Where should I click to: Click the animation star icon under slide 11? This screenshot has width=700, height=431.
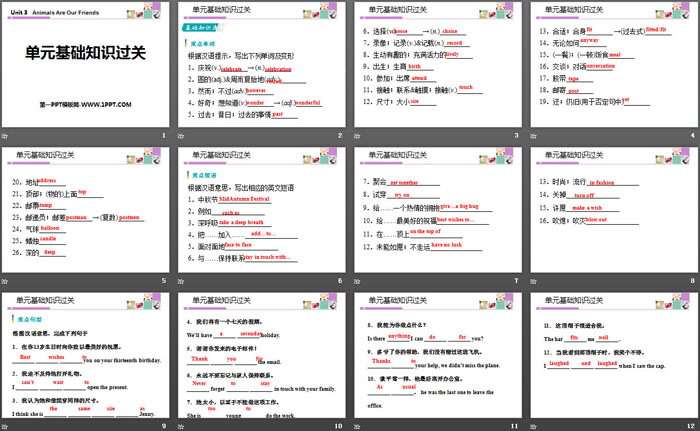(357, 427)
